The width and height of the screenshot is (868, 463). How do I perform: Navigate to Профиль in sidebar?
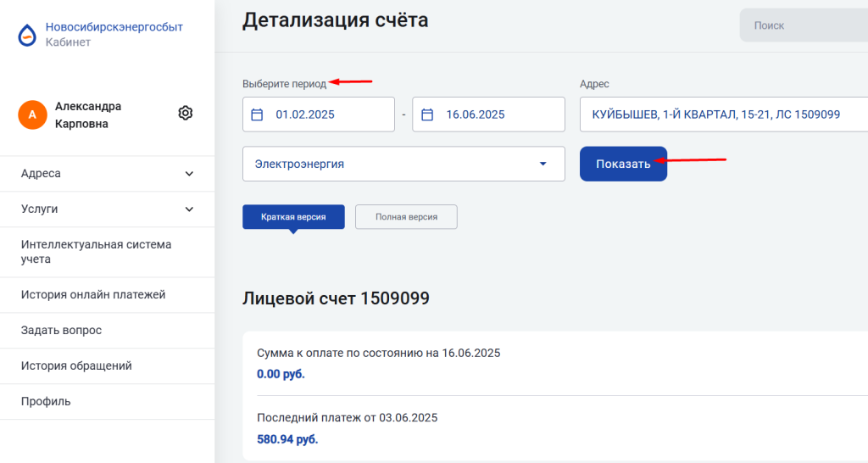(x=46, y=402)
